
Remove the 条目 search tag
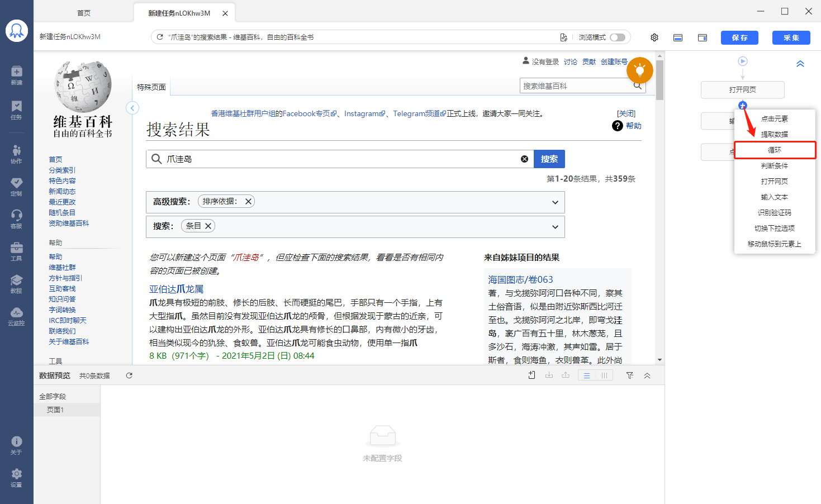(208, 226)
